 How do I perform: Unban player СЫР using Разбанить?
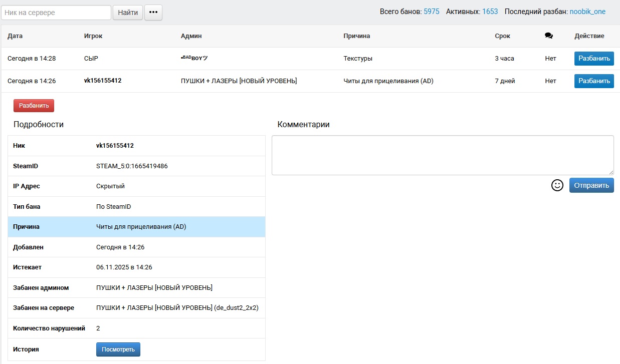pos(594,59)
